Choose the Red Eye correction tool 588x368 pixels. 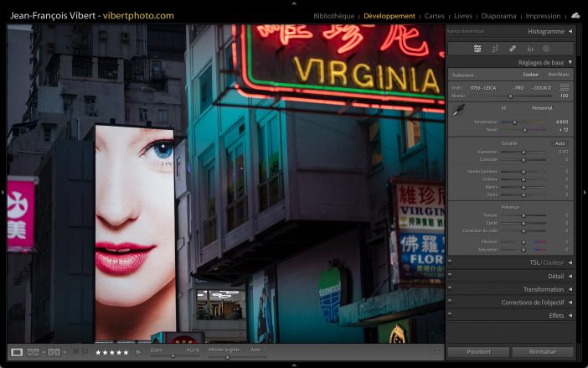click(x=529, y=48)
